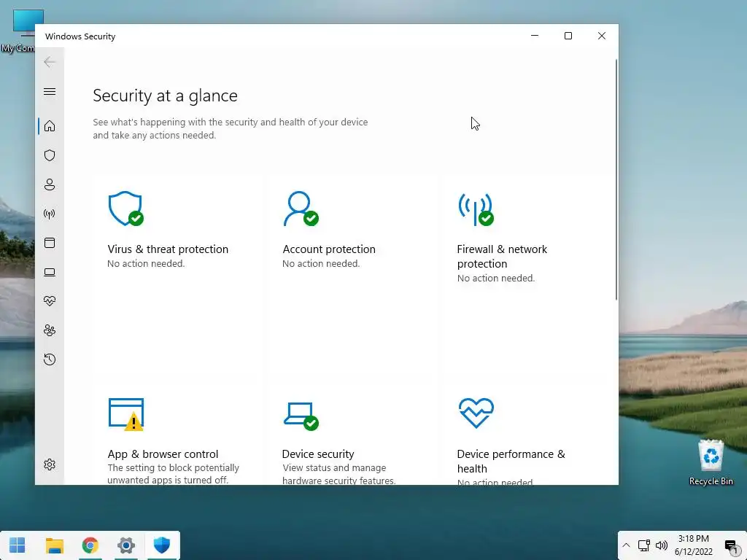Minimize the Windows Security window
This screenshot has height=560, width=747.
[x=535, y=36]
